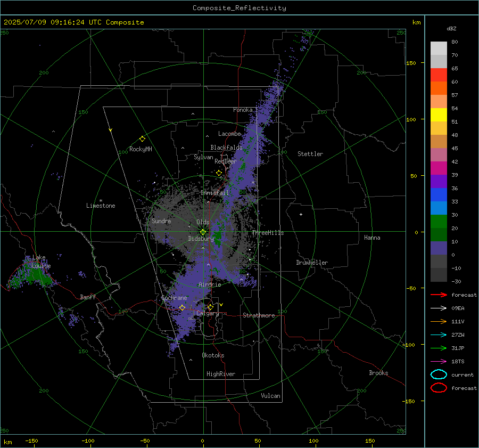This screenshot has width=479, height=448.
Task: Click the yellow diamond marker near RockyMH
Action: (x=142, y=139)
